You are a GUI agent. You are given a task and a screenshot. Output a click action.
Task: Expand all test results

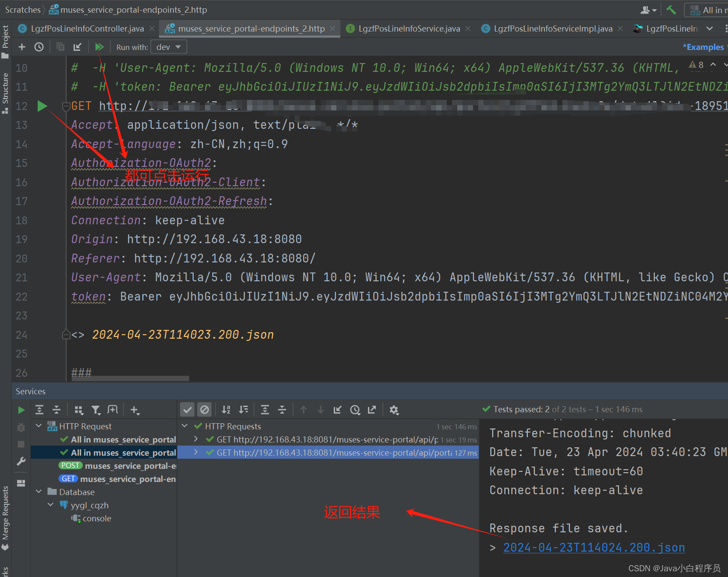tap(265, 410)
